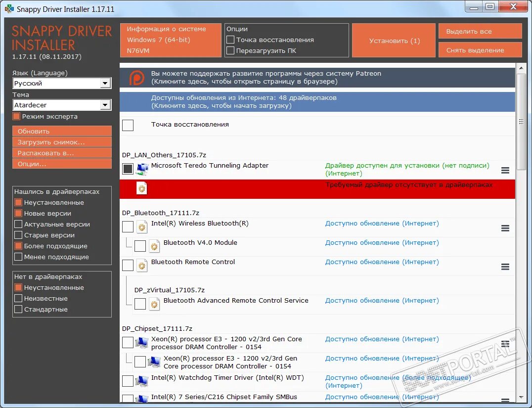
Task: Click the DP_Chipset_17111.7z header
Action: pos(157,328)
